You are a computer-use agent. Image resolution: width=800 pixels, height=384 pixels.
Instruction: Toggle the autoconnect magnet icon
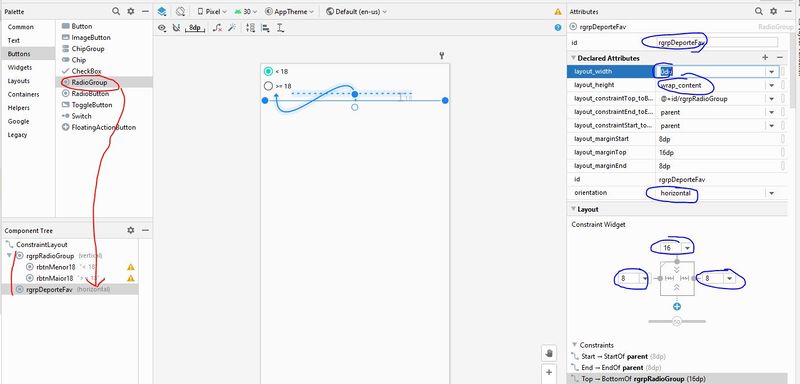tap(177, 28)
